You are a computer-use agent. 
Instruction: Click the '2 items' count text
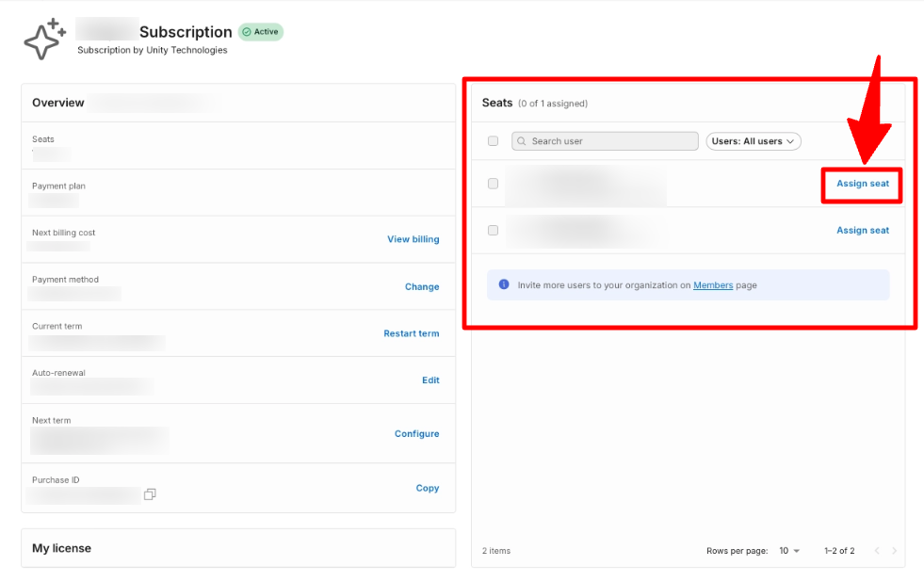[x=496, y=551]
